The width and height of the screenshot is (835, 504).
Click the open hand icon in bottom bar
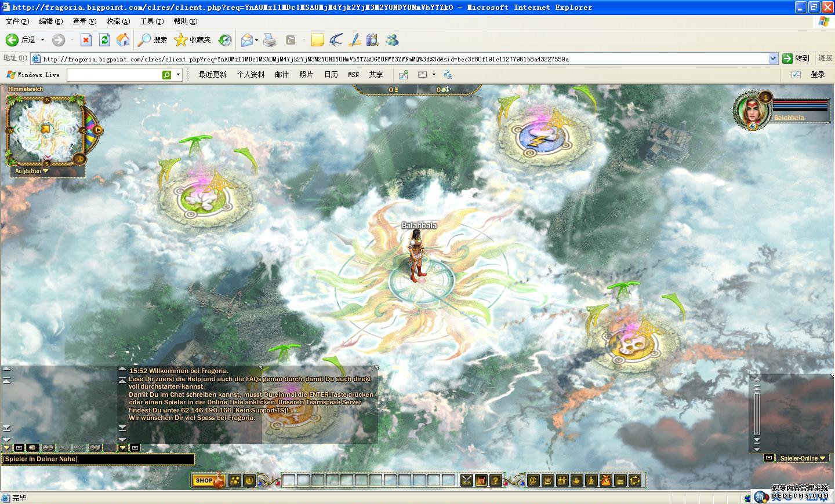click(x=577, y=480)
